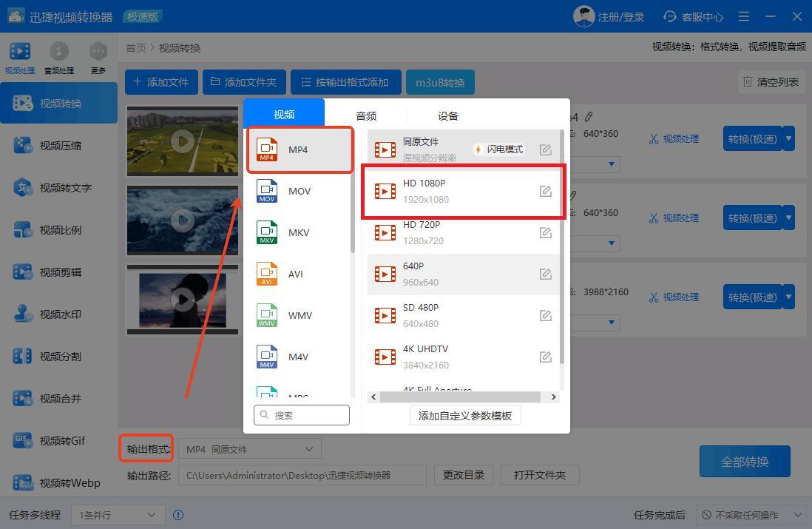Click the 添加自定义参数模板 button

click(x=465, y=416)
